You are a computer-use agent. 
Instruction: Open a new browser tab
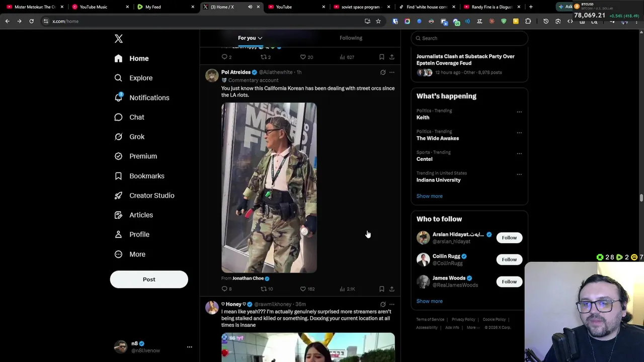[531, 7]
